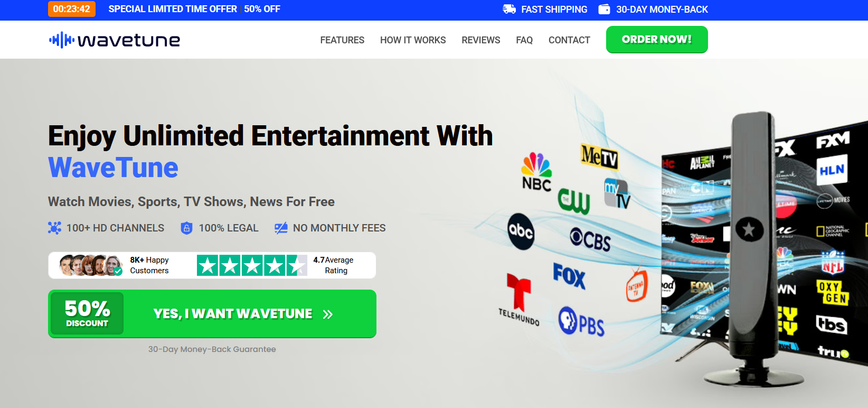Click the fast shipping truck icon
This screenshot has height=408, width=868.
tap(509, 9)
